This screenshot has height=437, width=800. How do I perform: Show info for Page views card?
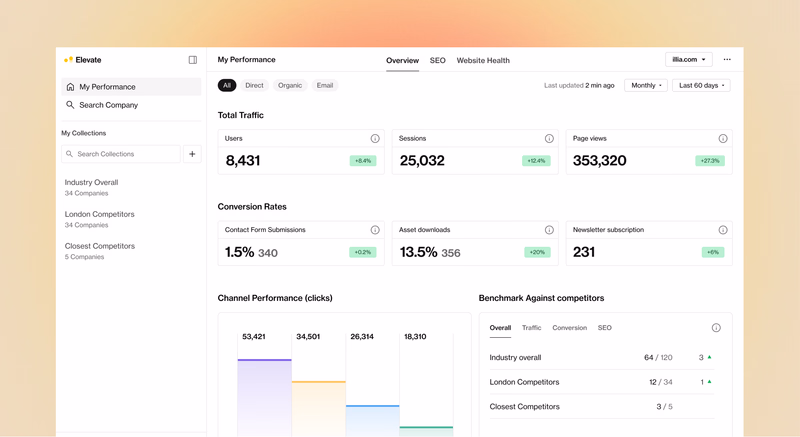coord(723,139)
